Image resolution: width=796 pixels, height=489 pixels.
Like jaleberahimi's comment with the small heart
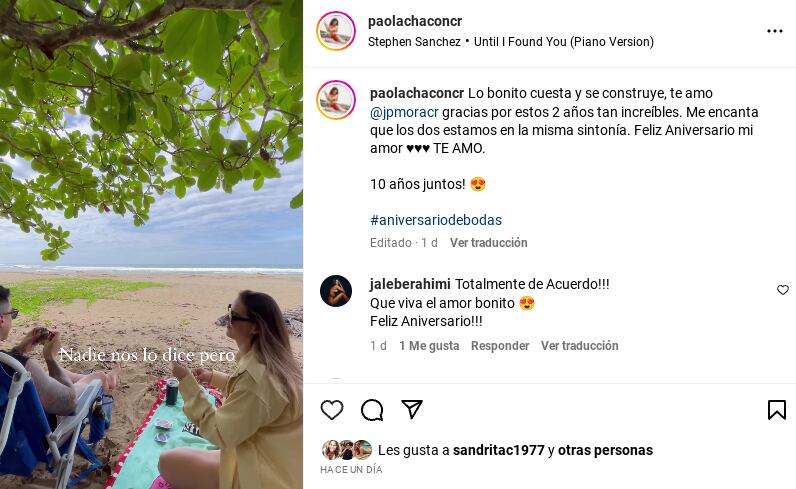(x=783, y=289)
